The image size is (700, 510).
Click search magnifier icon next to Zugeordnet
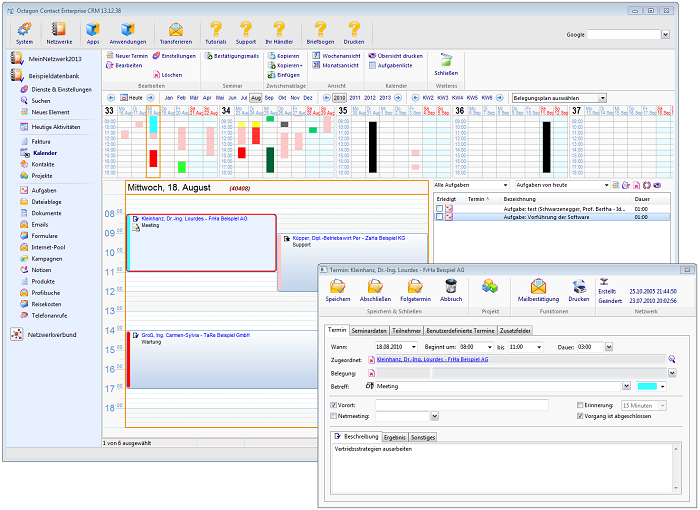pyautogui.click(x=671, y=359)
